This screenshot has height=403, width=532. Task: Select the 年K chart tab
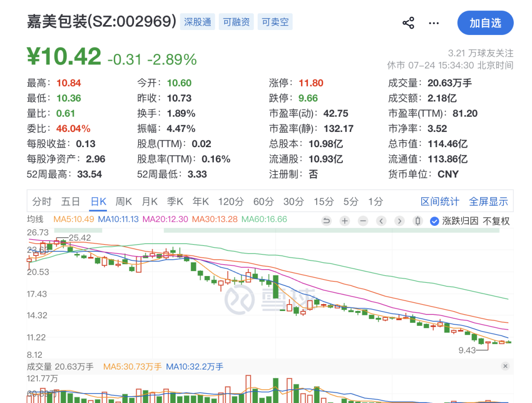(200, 201)
